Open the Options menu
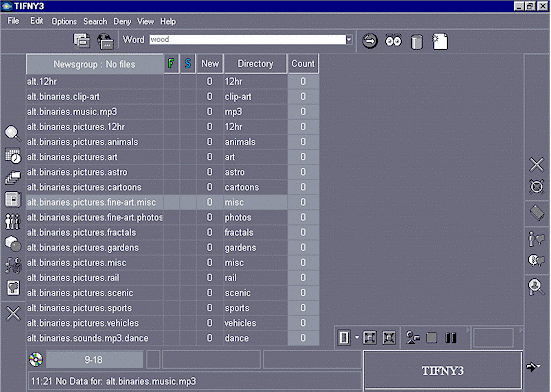 pos(64,21)
